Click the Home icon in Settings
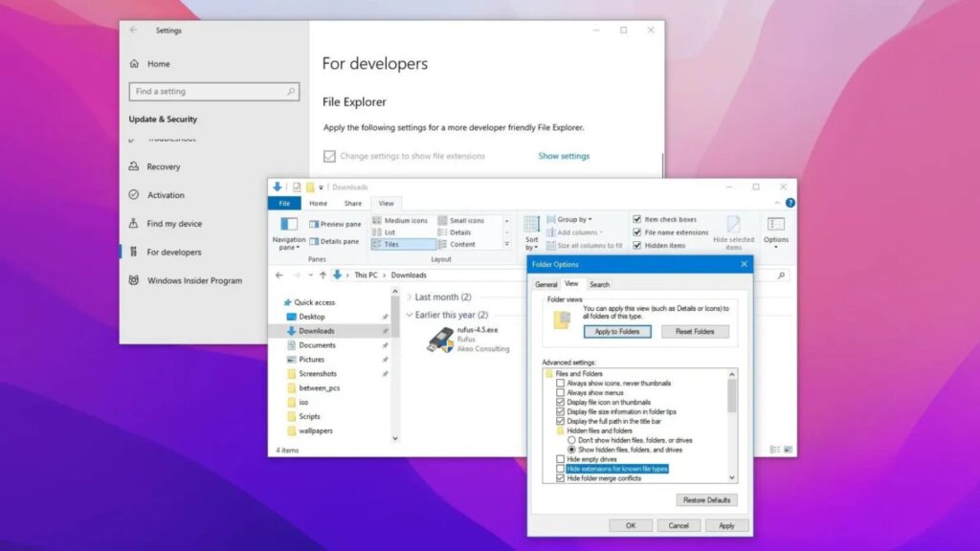Screen dimensions: 980x551 coord(133,64)
